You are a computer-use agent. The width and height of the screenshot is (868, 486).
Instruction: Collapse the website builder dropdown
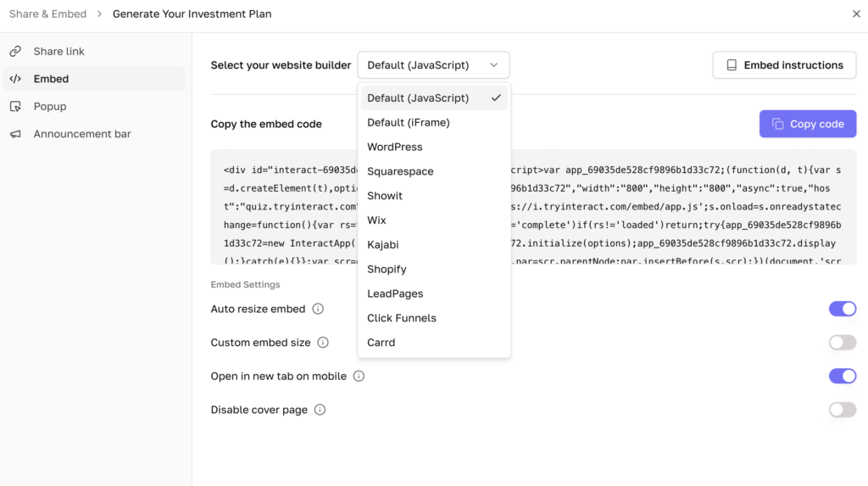tap(433, 65)
